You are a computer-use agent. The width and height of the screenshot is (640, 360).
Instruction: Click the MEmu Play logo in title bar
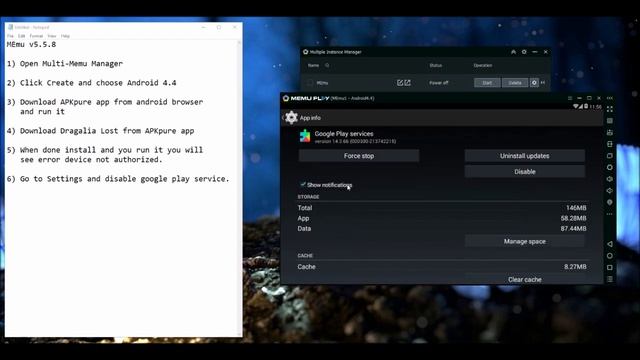[306, 98]
